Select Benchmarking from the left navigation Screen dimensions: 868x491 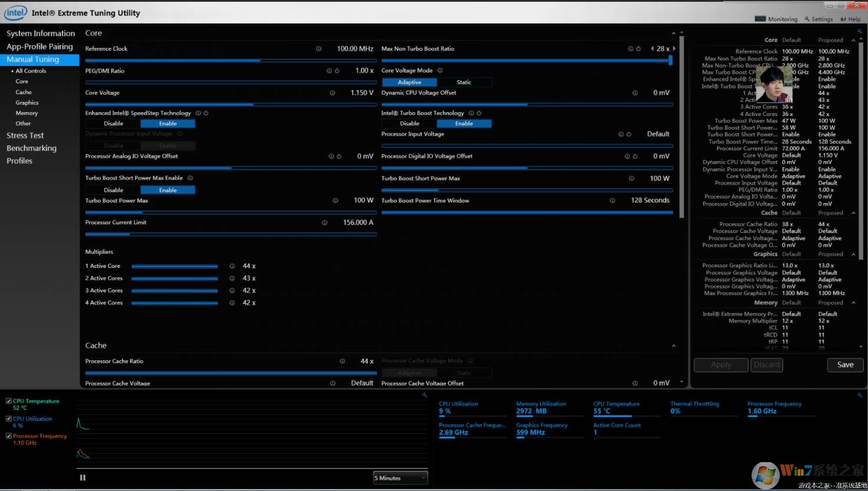31,148
